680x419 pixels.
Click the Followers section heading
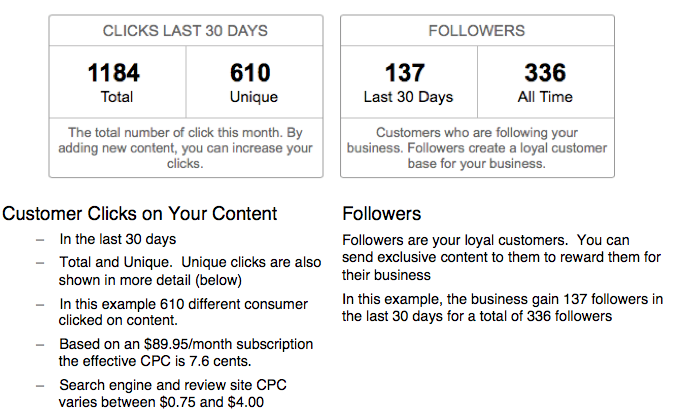coord(382,214)
